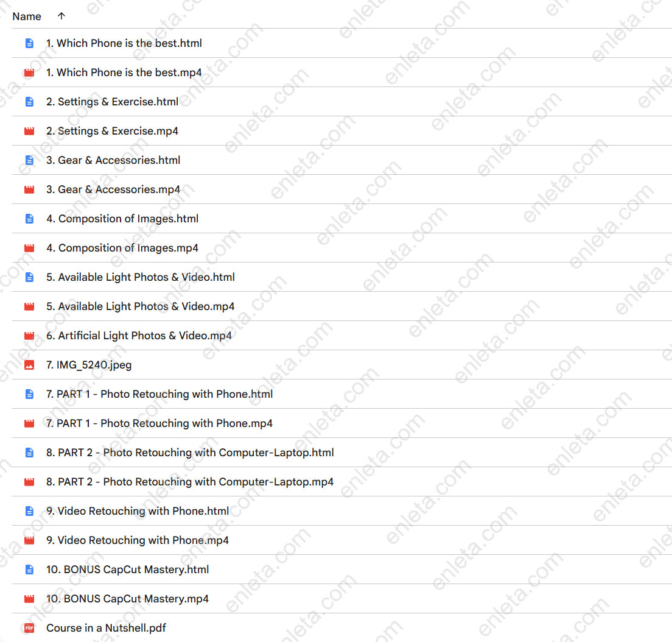Click the Name column header
Image resolution: width=672 pixels, height=642 pixels.
coord(27,16)
